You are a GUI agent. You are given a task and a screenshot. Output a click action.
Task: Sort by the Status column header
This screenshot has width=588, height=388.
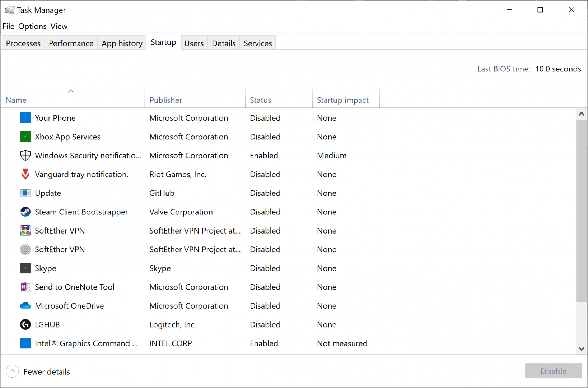click(260, 100)
